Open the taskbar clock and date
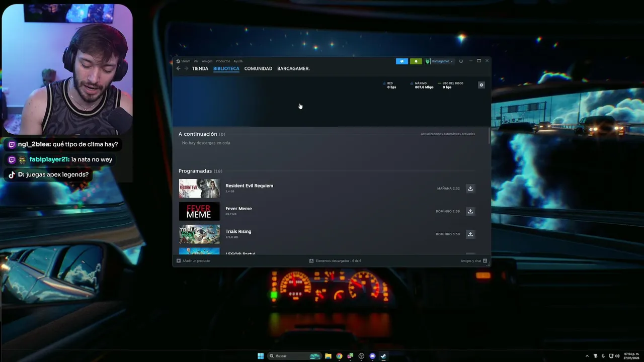 [x=631, y=356]
